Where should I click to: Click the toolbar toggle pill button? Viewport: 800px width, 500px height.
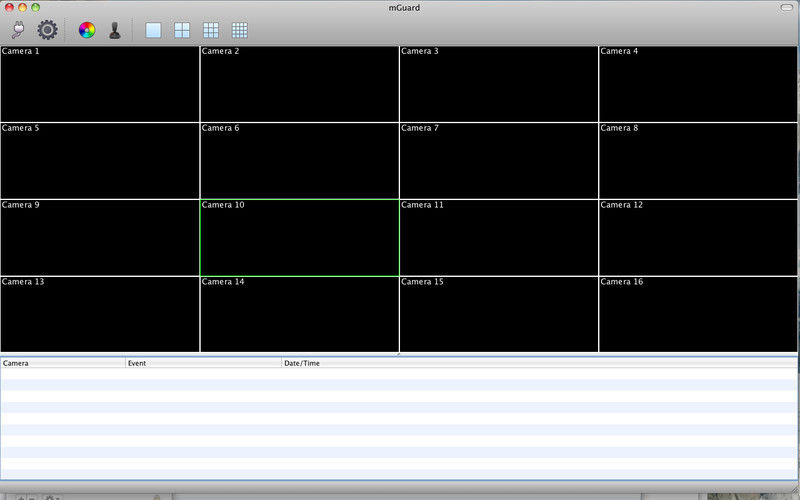coord(787,7)
